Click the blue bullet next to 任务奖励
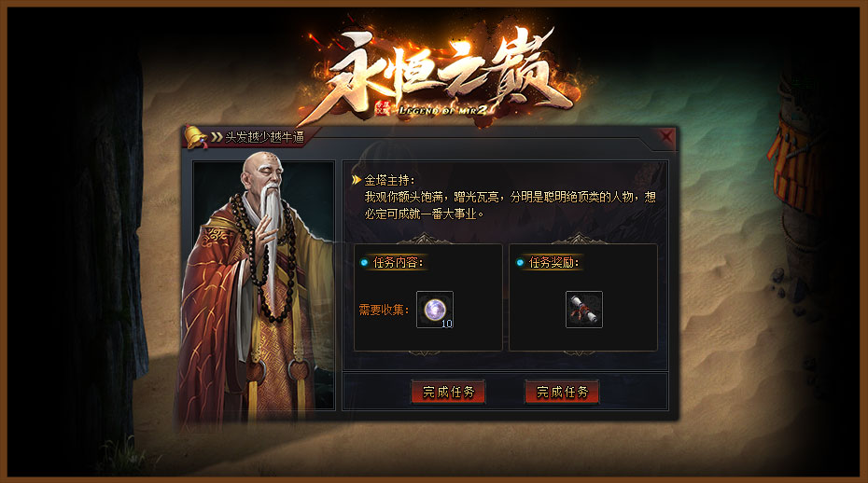The height and width of the screenshot is (483, 868). point(520,262)
